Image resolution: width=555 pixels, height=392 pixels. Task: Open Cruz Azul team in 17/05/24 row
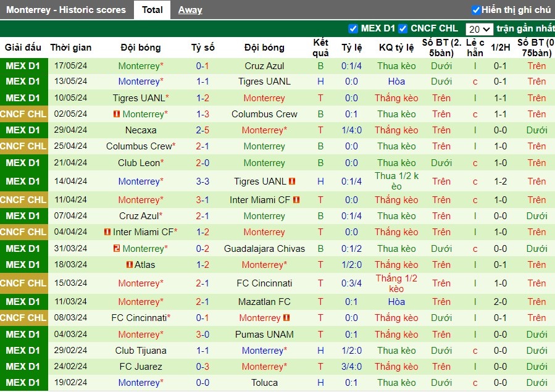pyautogui.click(x=264, y=66)
